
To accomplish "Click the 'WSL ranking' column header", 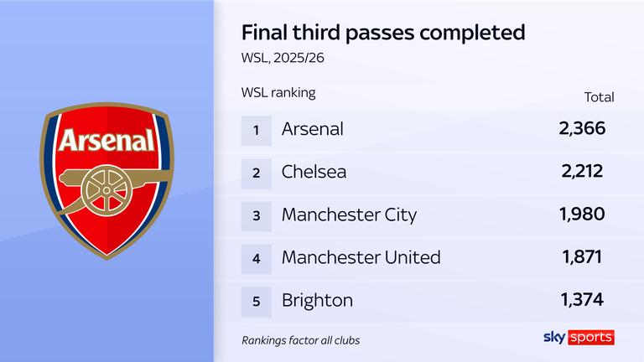I will [x=278, y=92].
